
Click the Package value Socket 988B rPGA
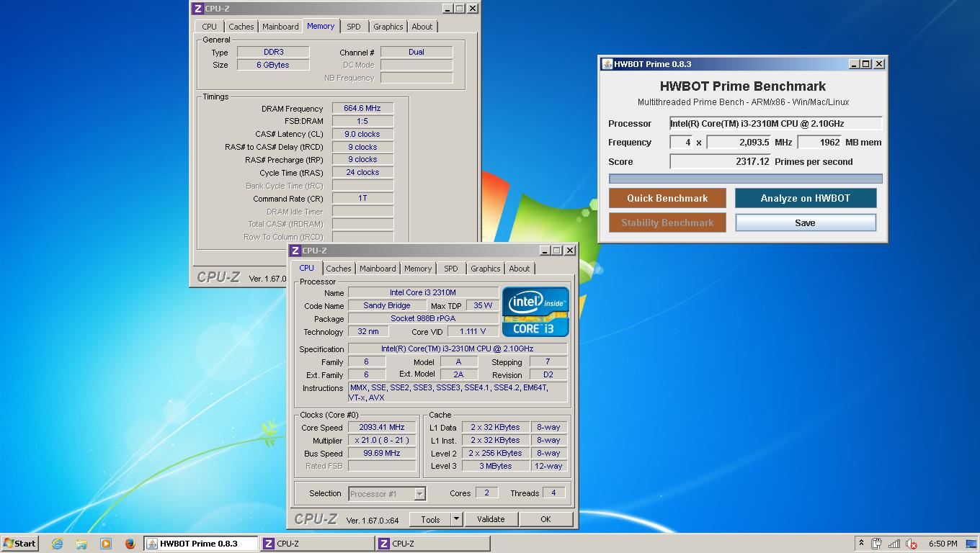click(423, 318)
